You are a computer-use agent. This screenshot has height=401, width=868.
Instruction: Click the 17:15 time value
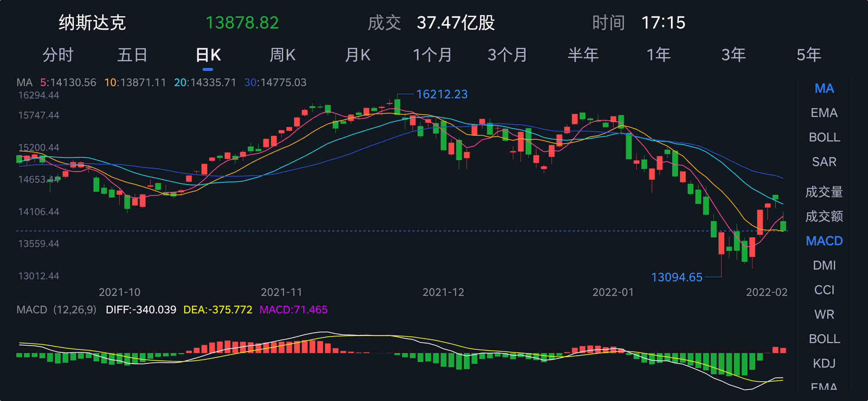tap(663, 23)
